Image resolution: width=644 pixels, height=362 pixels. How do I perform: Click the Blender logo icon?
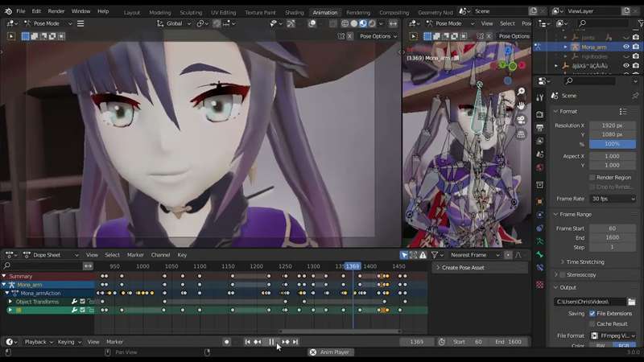click(8, 11)
